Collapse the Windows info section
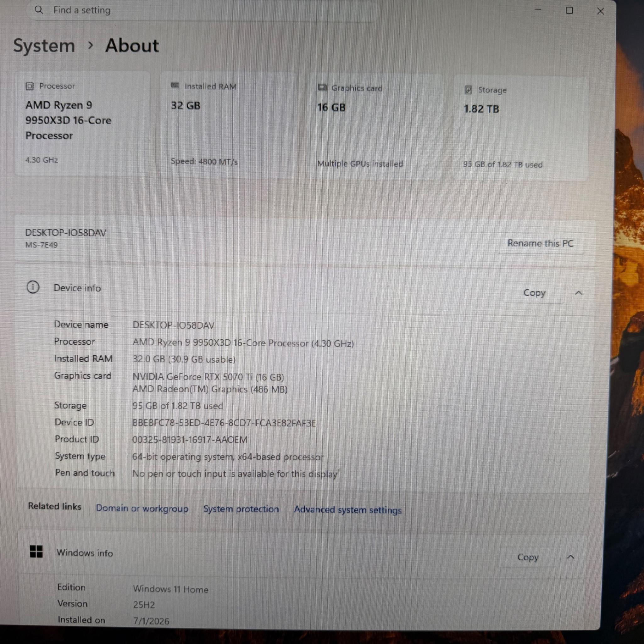This screenshot has height=644, width=644. tap(570, 557)
